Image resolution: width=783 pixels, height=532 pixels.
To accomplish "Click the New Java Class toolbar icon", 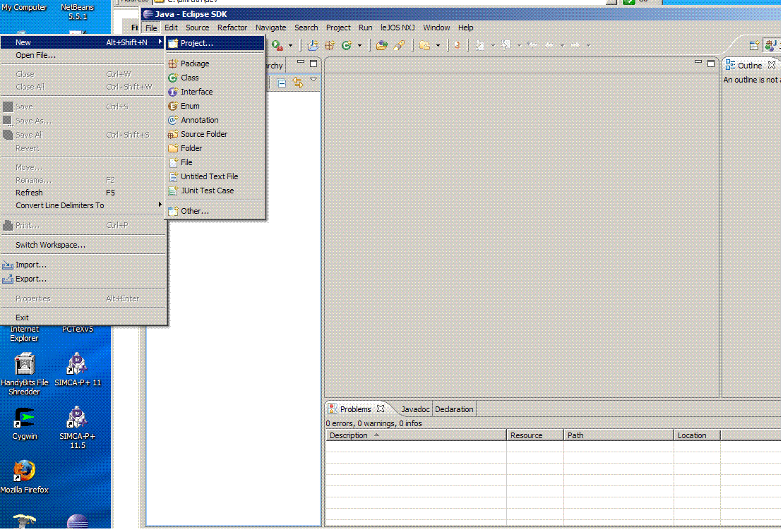I will (347, 45).
